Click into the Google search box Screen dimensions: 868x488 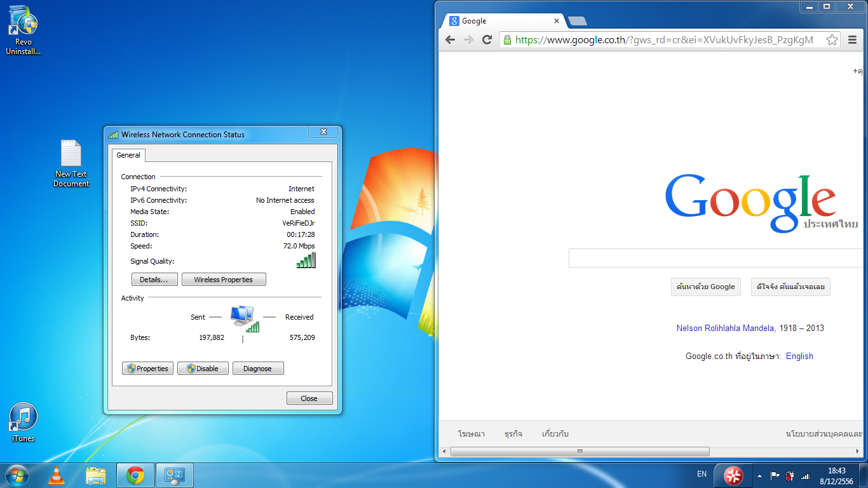tap(715, 258)
